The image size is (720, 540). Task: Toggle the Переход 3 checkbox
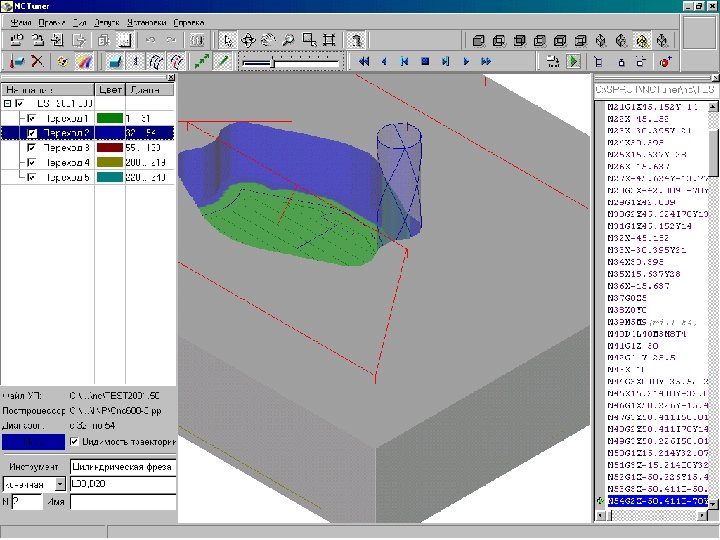[x=32, y=148]
